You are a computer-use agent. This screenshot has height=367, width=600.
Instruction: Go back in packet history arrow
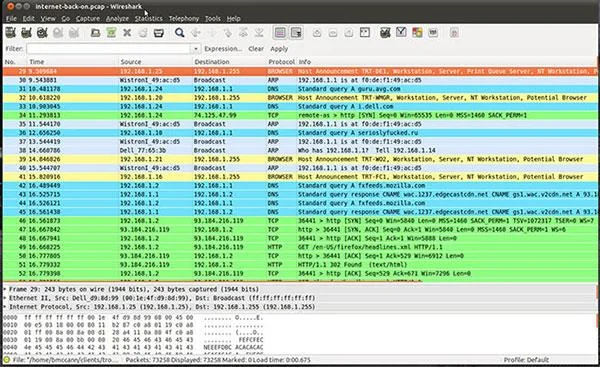tap(196, 33)
